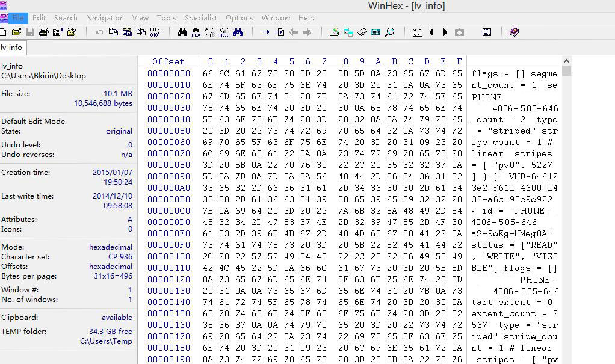615x364 pixels.
Task: Open file Properties toolbar icon
Action: [58, 32]
